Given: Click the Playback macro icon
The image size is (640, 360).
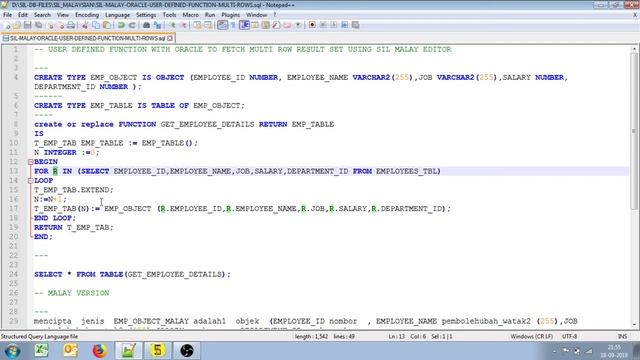Looking at the screenshot, I should click(334, 25).
